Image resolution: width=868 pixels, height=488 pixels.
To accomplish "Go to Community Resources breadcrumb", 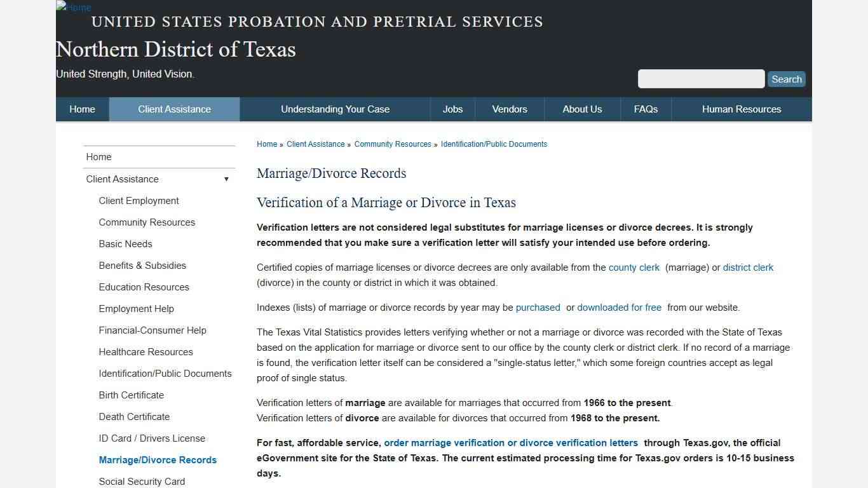I will pos(393,144).
